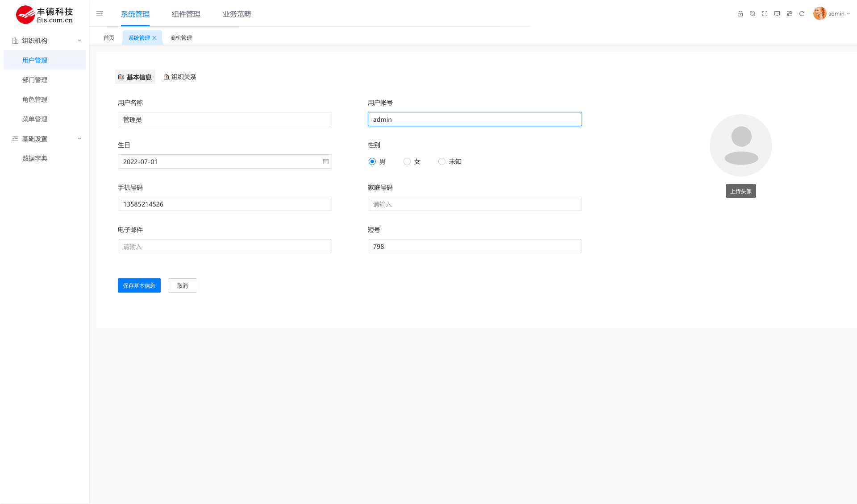The height and width of the screenshot is (504, 857).
Task: Click the 生日 date field
Action: tap(225, 161)
